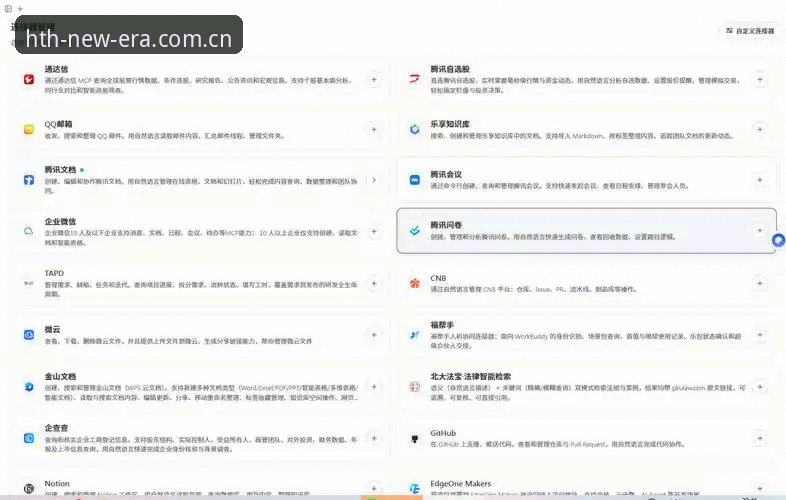Screen dimensions: 786x500
Task: Click the 北大法宝 app icon
Action: click(x=415, y=387)
